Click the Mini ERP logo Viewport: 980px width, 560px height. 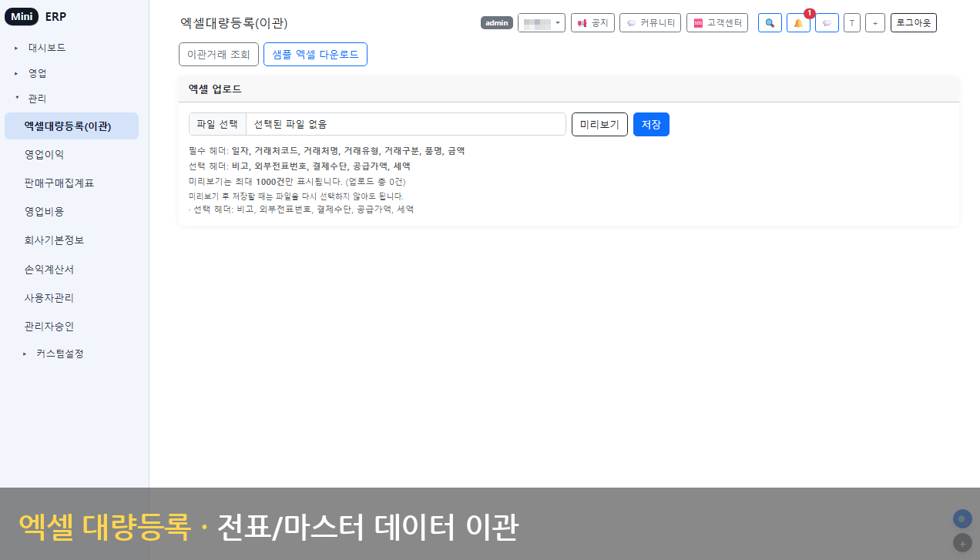coord(35,18)
